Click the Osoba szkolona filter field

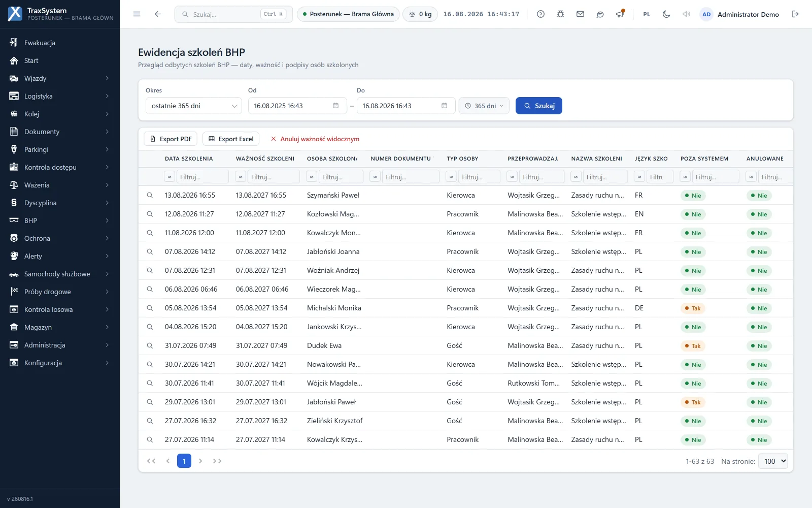pos(341,177)
